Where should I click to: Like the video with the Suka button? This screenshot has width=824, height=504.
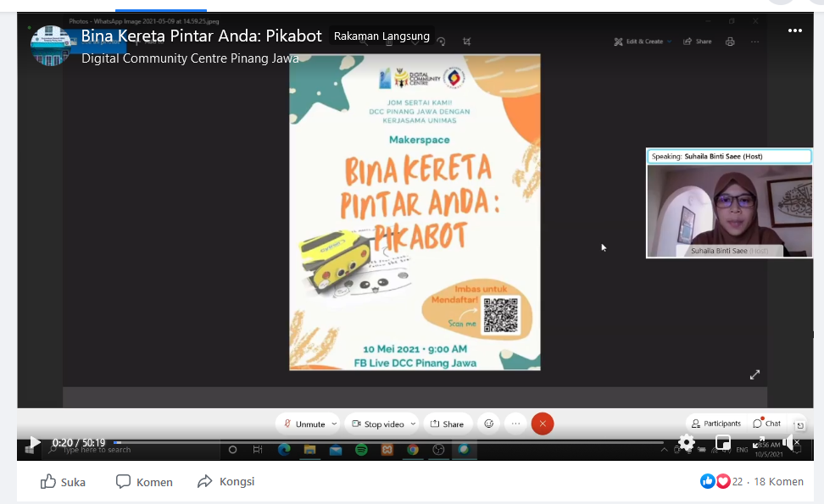pyautogui.click(x=63, y=481)
